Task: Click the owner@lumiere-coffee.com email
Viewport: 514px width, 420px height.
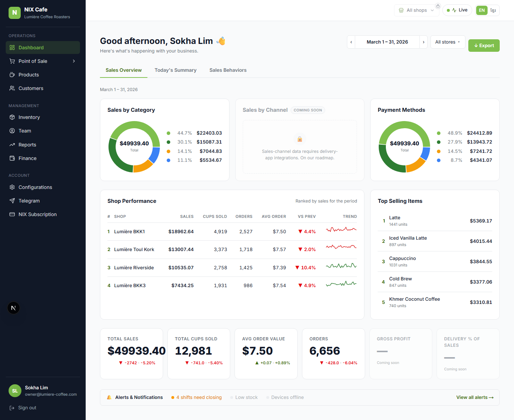Action: (x=51, y=395)
